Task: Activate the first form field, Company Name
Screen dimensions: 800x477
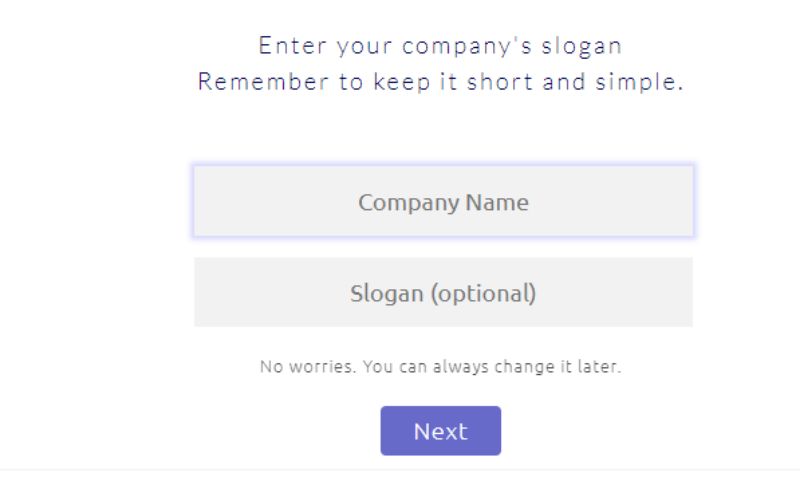Action: point(443,202)
